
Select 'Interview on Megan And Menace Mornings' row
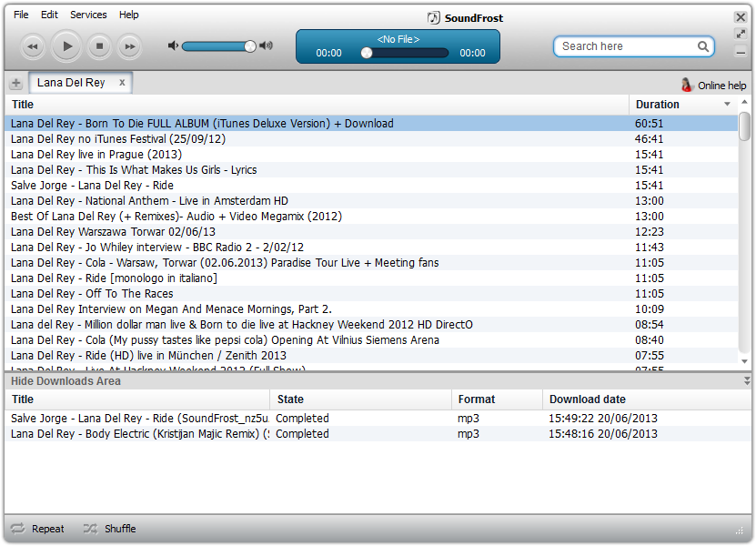tap(371, 308)
